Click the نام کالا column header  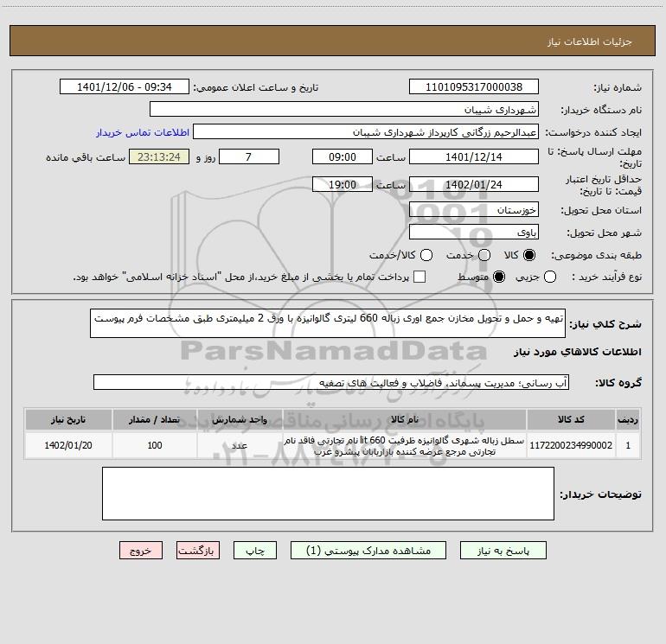[405, 419]
